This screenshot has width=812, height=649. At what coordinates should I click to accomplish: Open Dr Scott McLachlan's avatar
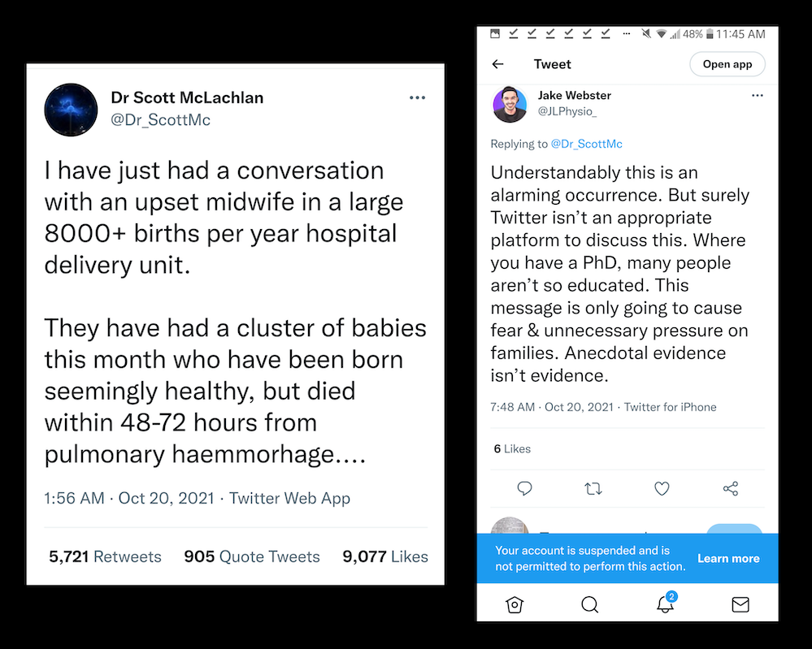click(x=72, y=110)
